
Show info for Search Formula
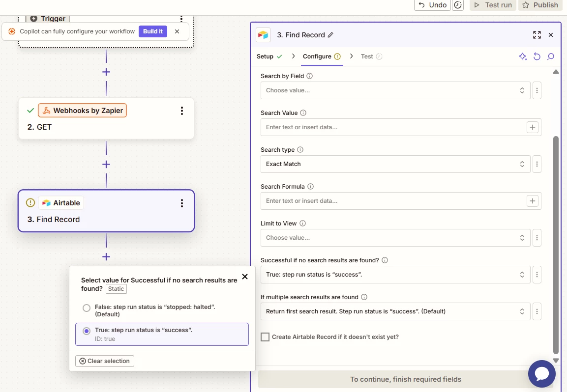pyautogui.click(x=310, y=187)
